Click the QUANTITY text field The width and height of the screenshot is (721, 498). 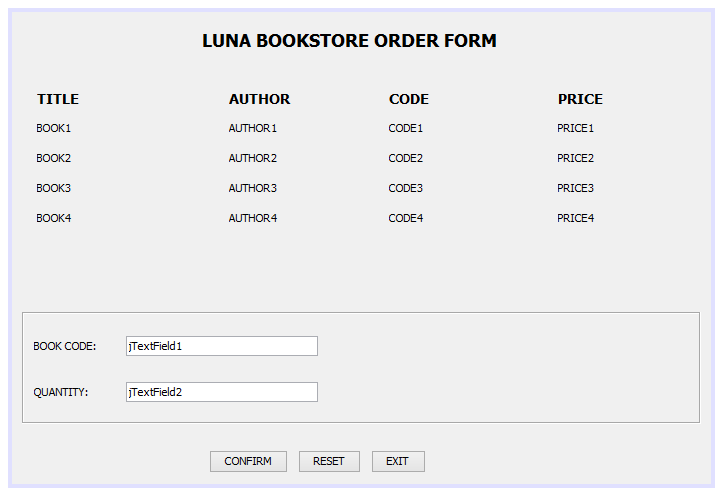coord(221,392)
